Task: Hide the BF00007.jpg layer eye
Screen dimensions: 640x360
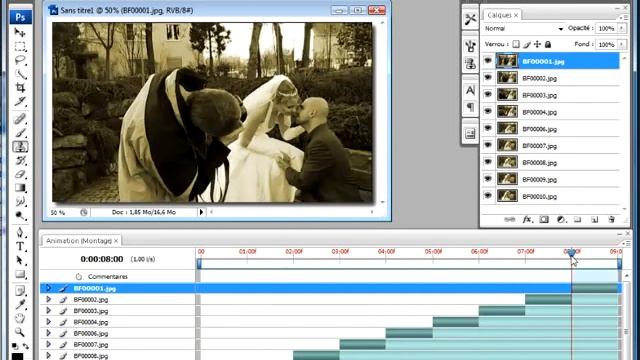Action: point(488,145)
